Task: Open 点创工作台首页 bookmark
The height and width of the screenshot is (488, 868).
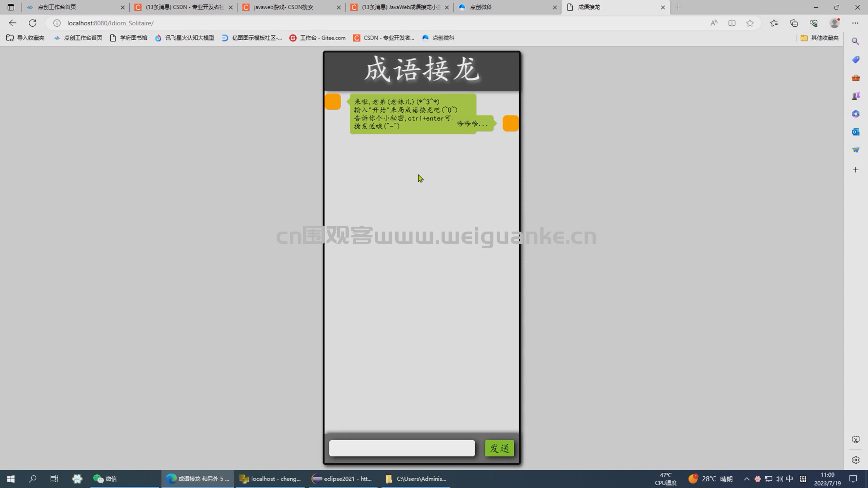Action: click(78, 38)
